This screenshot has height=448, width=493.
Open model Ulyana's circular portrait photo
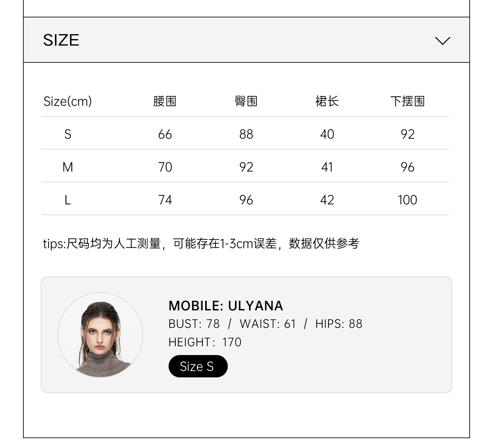[100, 335]
